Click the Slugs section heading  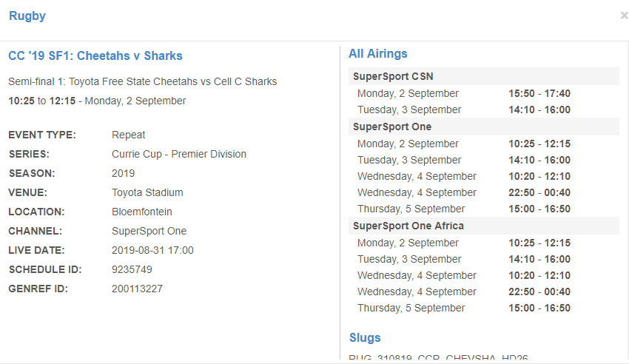365,337
